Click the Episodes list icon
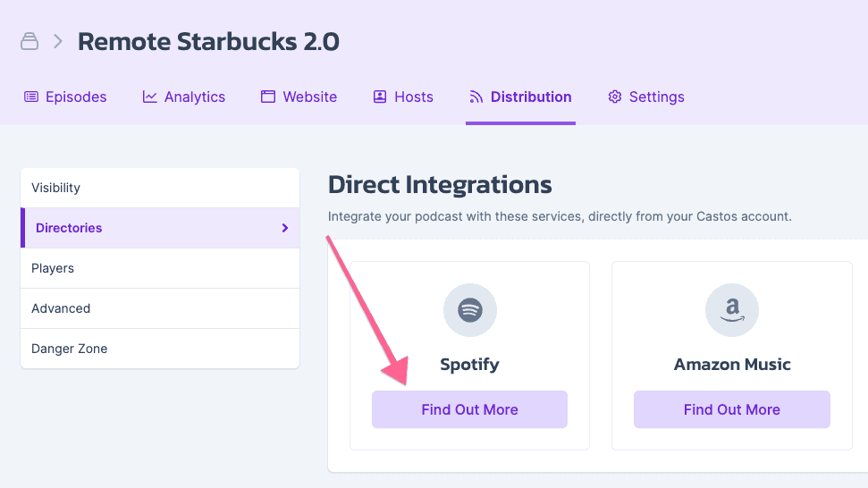868x488 pixels. click(x=31, y=97)
